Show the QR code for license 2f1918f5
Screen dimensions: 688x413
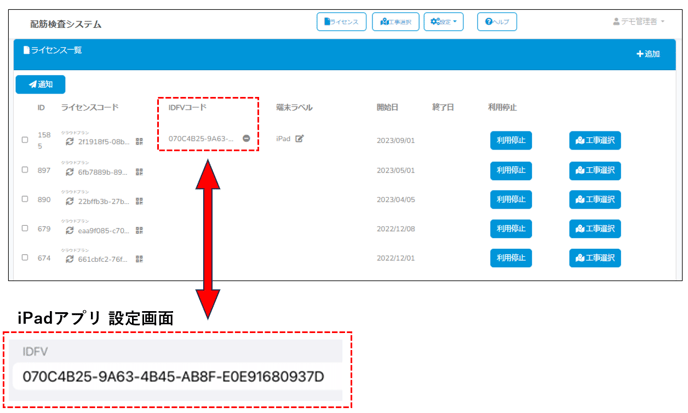139,142
